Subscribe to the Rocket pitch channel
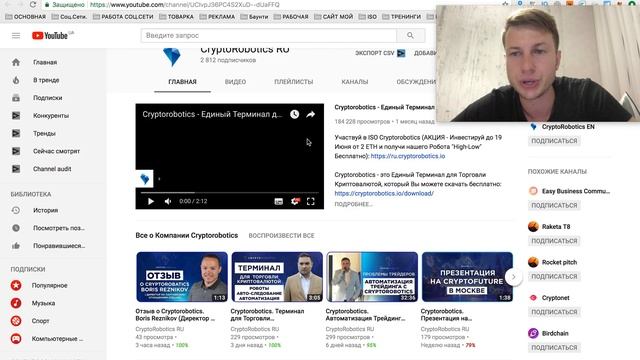Image resolution: width=640 pixels, height=360 pixels. (x=554, y=276)
